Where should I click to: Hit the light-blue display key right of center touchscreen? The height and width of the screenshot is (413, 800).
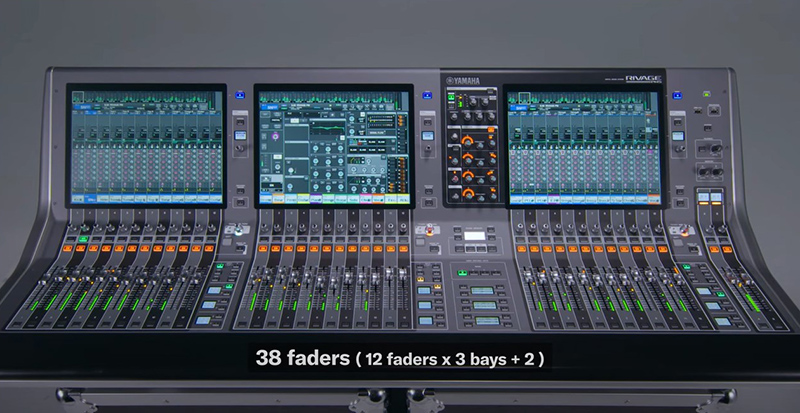(x=428, y=136)
